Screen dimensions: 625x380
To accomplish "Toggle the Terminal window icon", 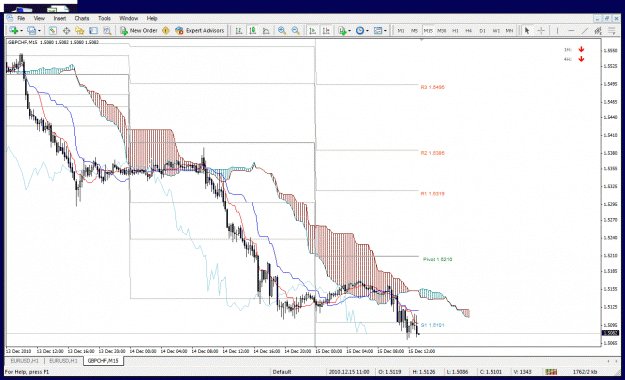I will [x=93, y=30].
